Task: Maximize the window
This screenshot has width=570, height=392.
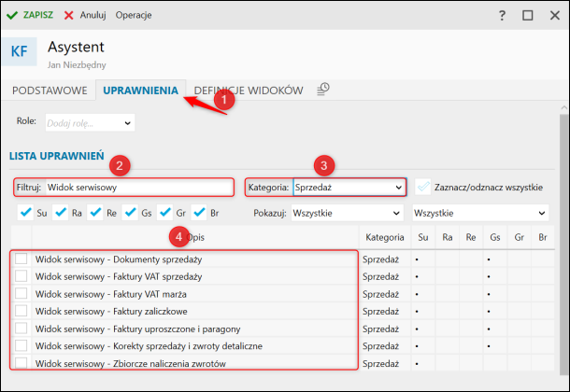Action: [x=527, y=15]
